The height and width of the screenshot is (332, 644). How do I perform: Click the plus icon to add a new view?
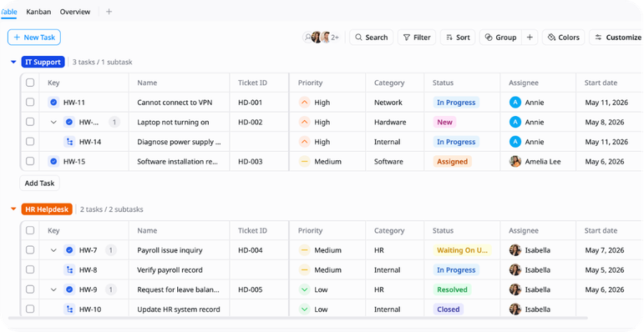(109, 12)
